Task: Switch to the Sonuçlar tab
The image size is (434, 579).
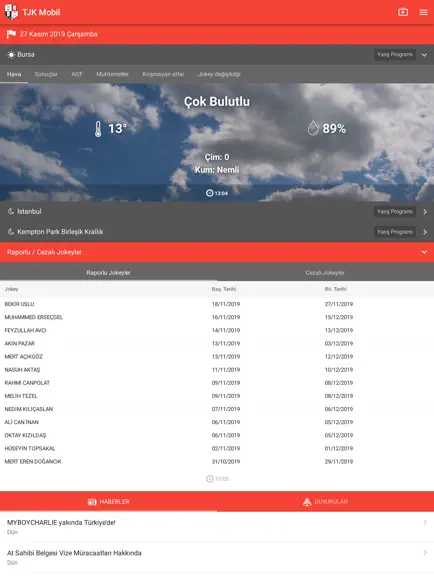Action: (46, 74)
